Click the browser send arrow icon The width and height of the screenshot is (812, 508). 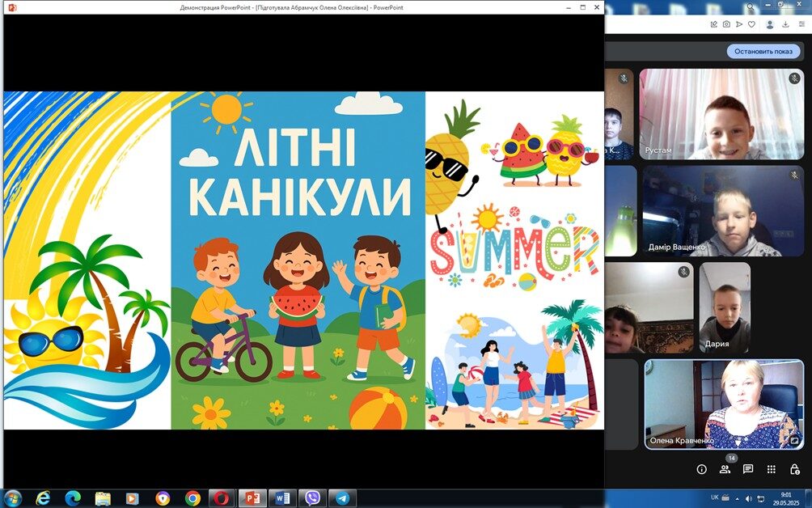pos(739,24)
